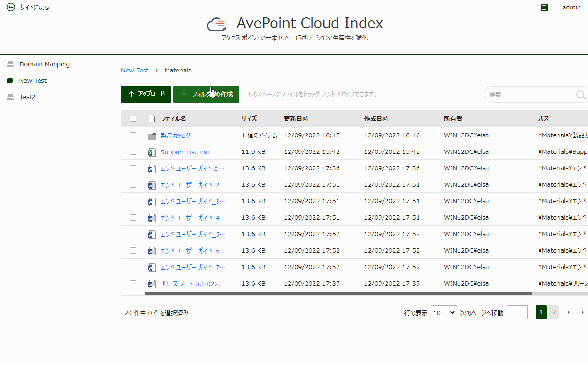Open the エンド ユーザー ガイド_7 file link
Screen dimensions: 588x365
(x=193, y=267)
